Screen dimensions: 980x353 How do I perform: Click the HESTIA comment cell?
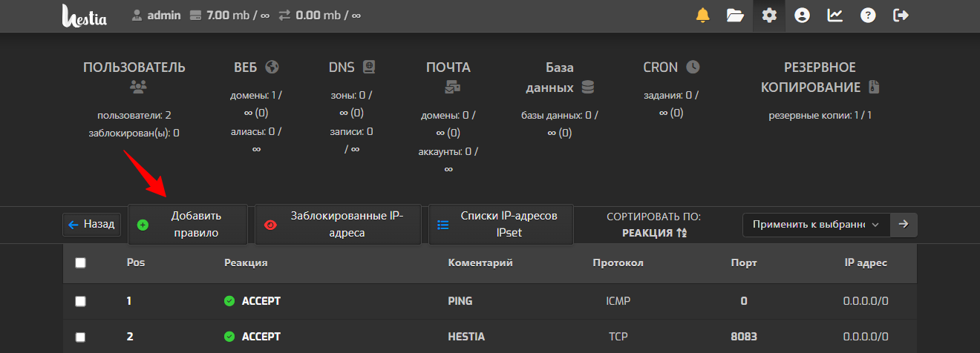(466, 337)
